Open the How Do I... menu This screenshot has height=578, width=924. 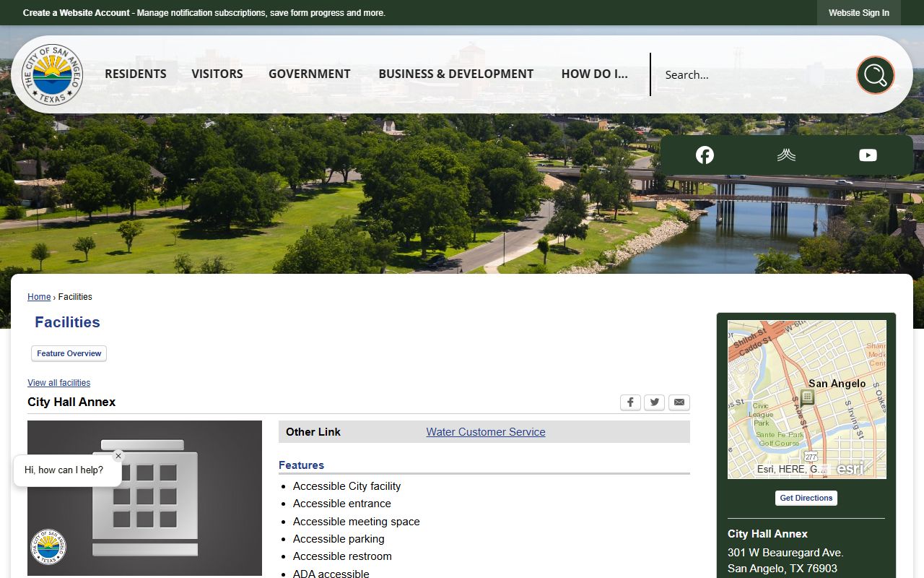595,74
